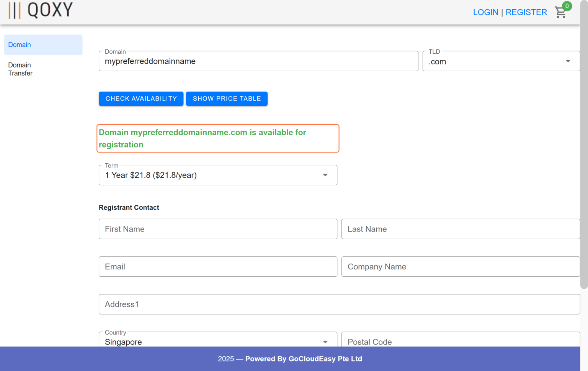Click the page vertical scrollbar
This screenshot has height=371, width=588.
pos(584,153)
